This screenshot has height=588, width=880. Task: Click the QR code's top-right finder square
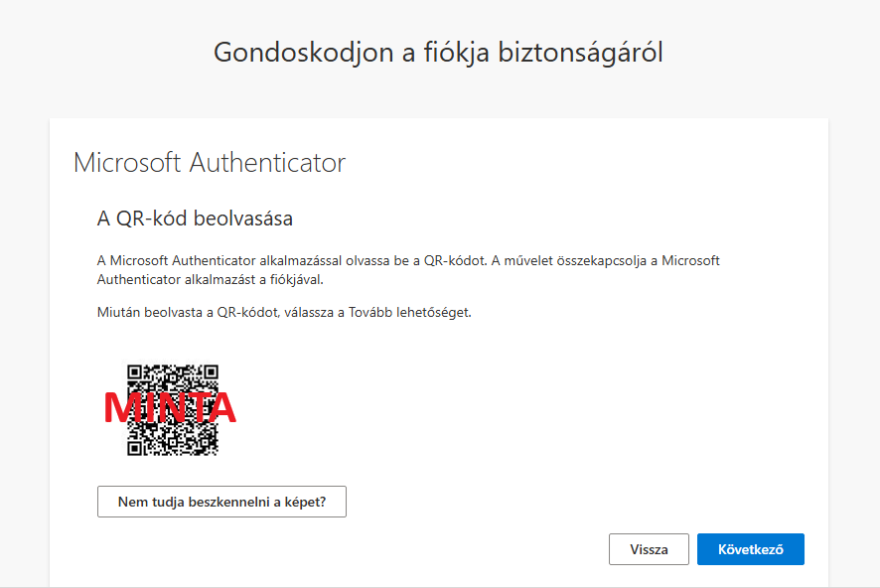tap(211, 371)
